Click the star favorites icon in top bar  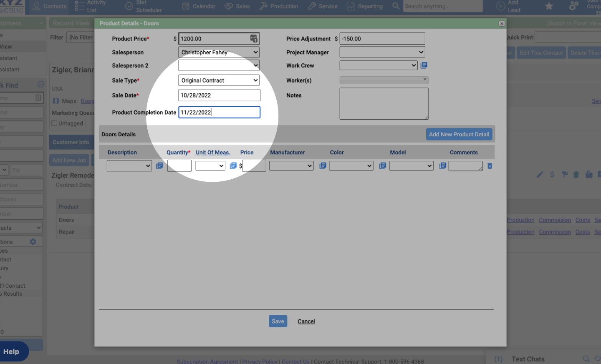(x=549, y=6)
